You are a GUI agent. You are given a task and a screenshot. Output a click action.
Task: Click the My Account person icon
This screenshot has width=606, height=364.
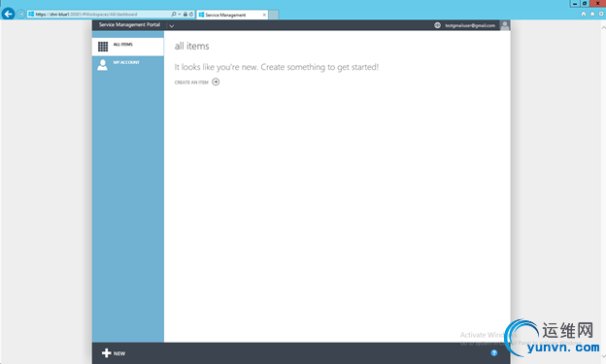click(102, 64)
